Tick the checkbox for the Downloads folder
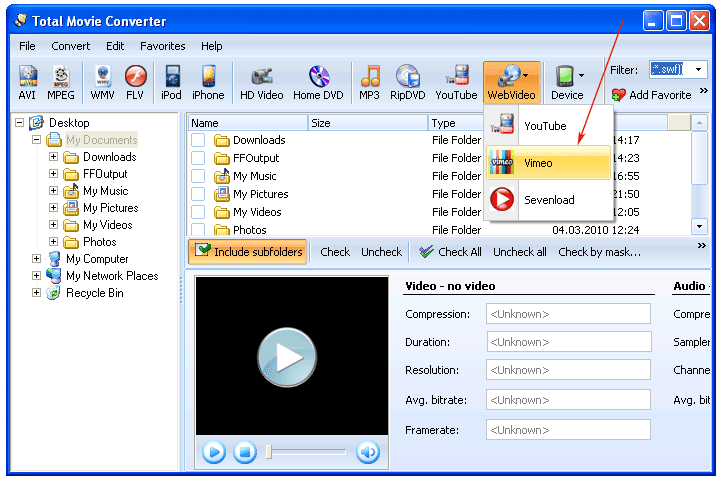The image size is (719, 480). (x=198, y=140)
